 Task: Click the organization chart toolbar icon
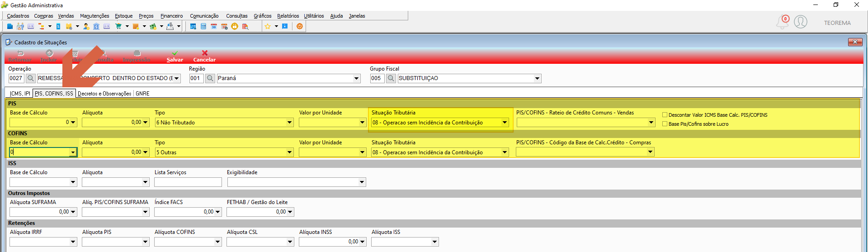[41, 26]
